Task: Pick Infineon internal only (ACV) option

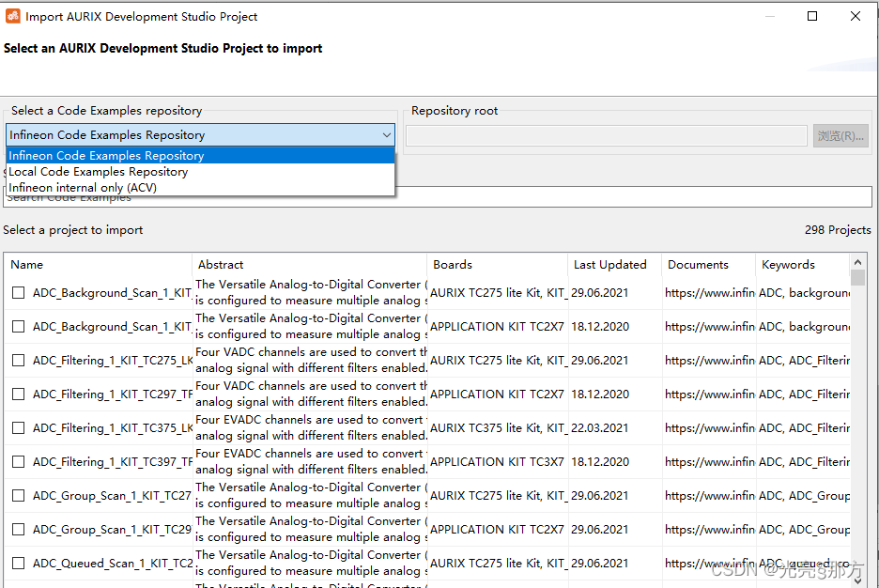Action: [x=200, y=187]
